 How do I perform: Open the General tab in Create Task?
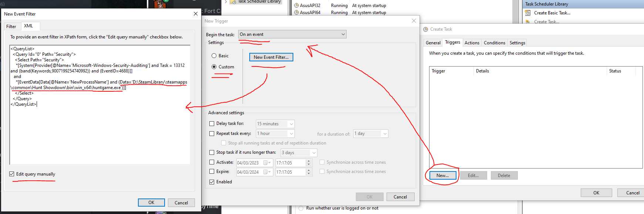433,43
